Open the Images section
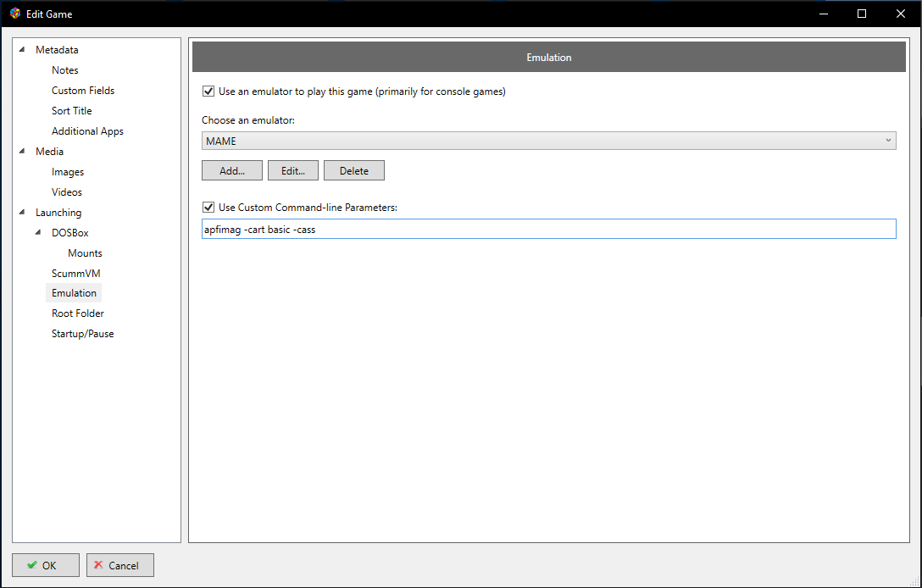922x588 pixels. (x=68, y=172)
